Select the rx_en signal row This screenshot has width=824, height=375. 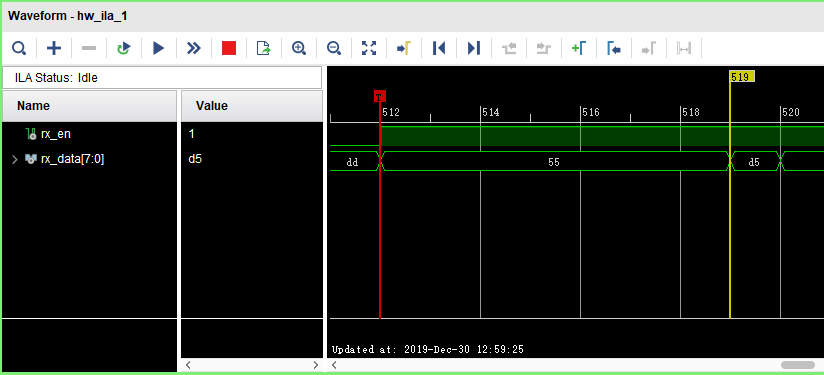pyautogui.click(x=89, y=134)
